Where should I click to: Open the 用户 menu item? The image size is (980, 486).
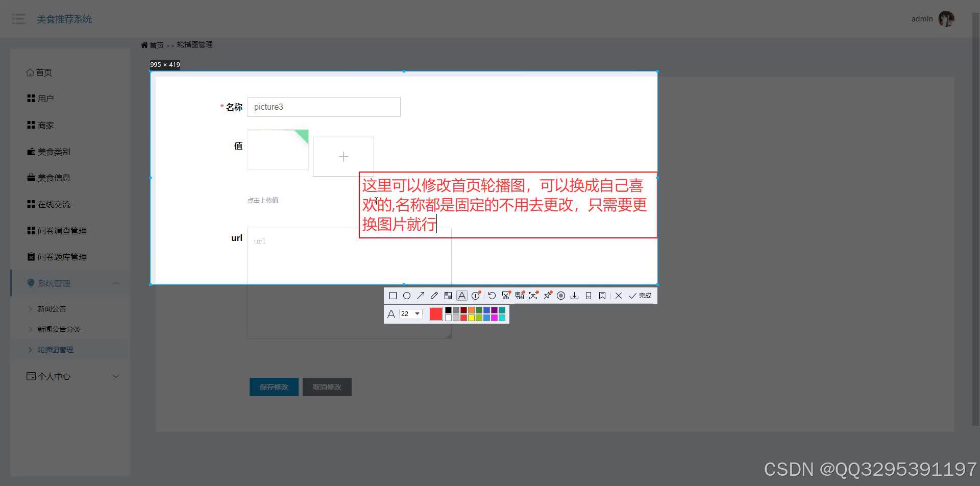point(46,98)
